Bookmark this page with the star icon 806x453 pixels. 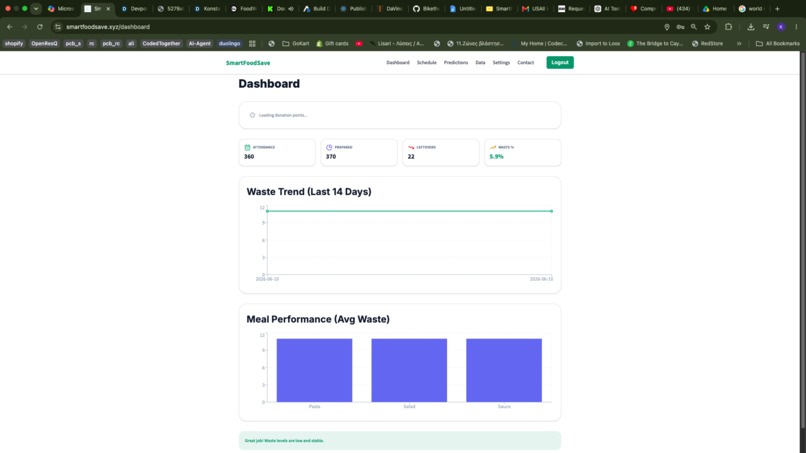click(707, 27)
